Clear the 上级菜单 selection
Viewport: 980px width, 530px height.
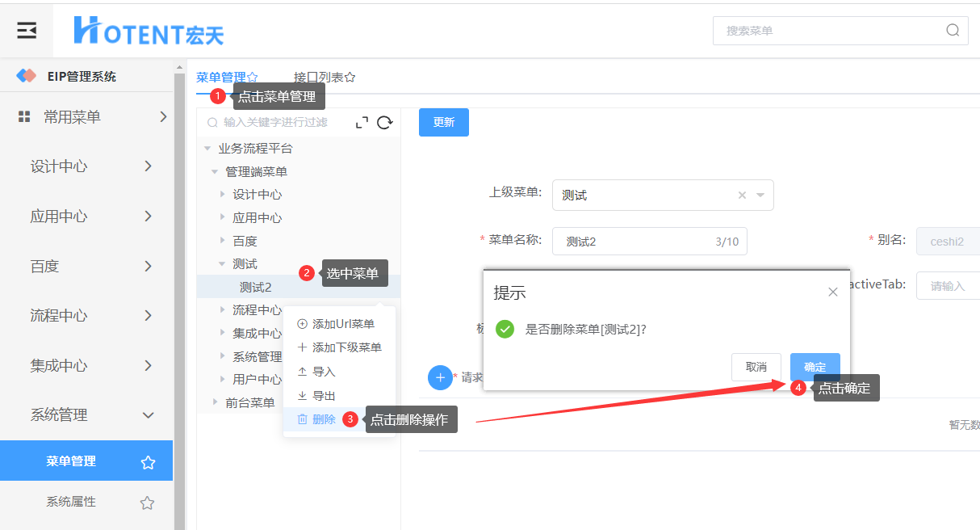(x=742, y=196)
